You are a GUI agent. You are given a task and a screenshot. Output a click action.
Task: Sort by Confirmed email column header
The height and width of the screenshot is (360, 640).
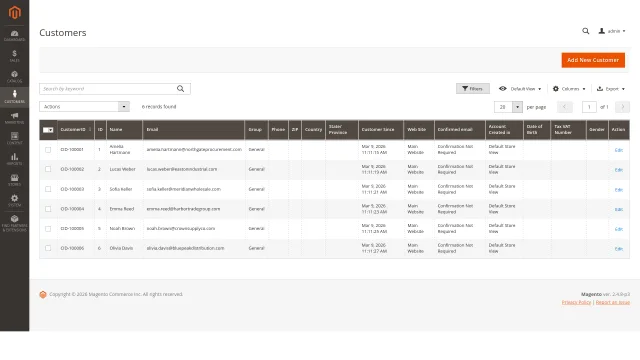[460, 130]
